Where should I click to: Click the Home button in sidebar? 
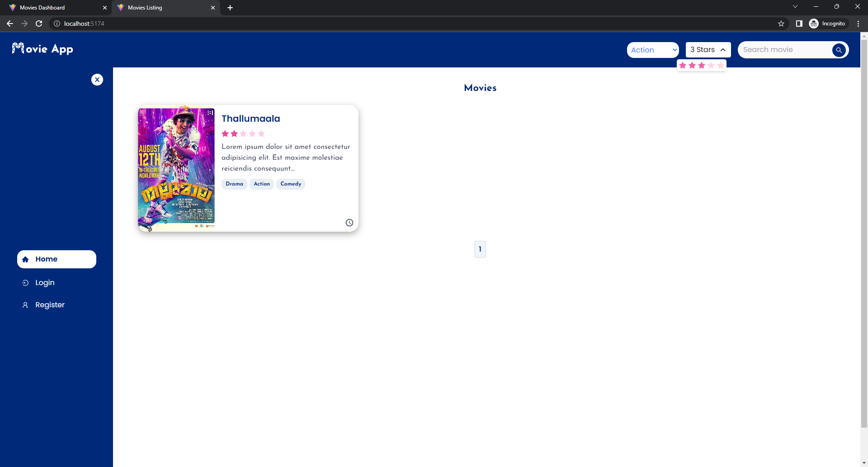pyautogui.click(x=56, y=259)
